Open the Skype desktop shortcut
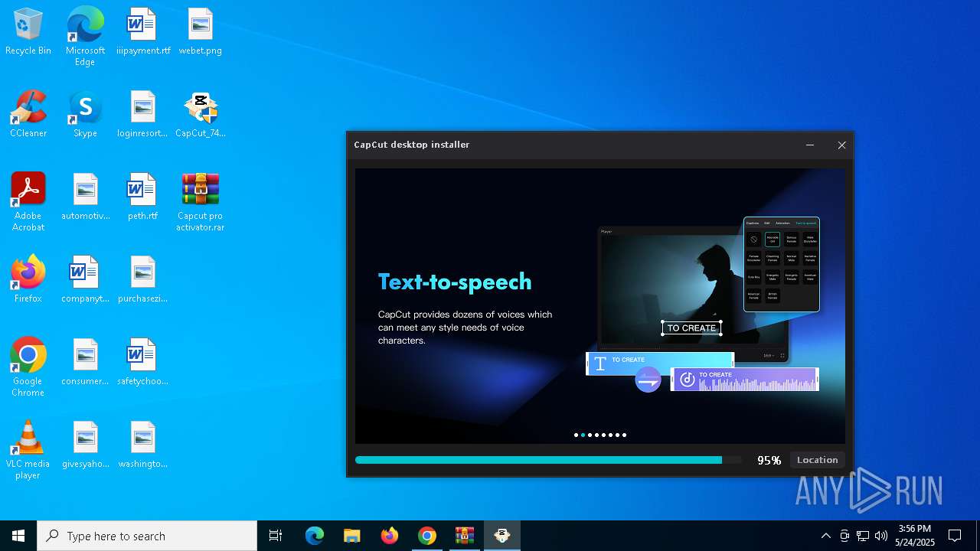Screen dimensions: 980x551 click(x=85, y=115)
